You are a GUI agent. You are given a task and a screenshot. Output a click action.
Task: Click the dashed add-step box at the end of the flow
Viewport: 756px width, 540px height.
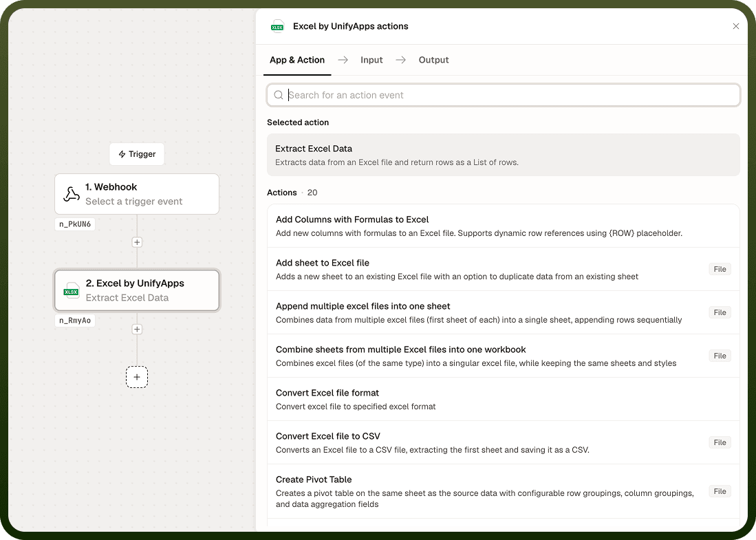pyautogui.click(x=137, y=377)
